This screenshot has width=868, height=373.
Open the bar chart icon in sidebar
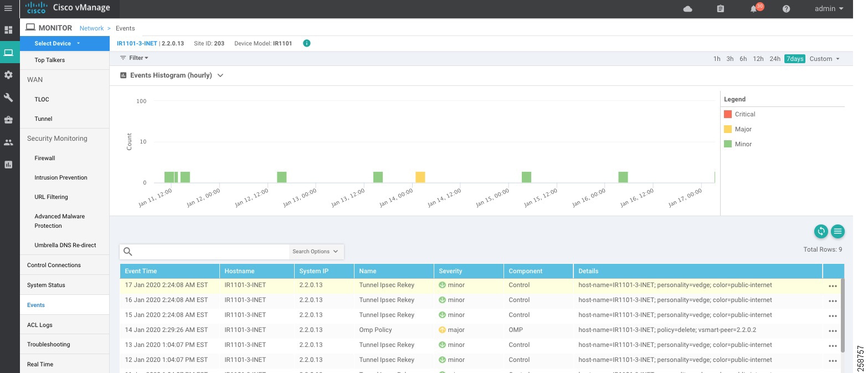coord(8,165)
